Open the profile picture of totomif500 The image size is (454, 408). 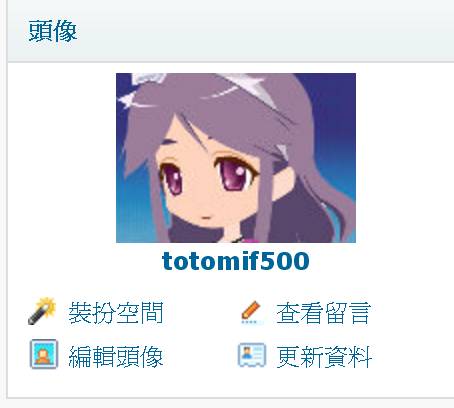[x=236, y=158]
